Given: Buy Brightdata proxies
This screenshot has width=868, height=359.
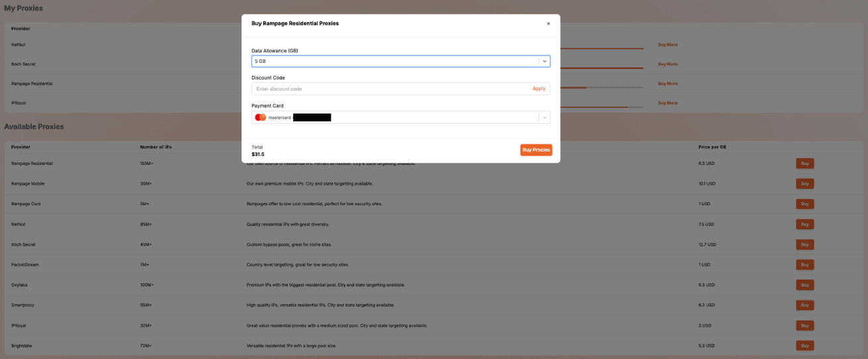Looking at the screenshot, I should (x=804, y=346).
